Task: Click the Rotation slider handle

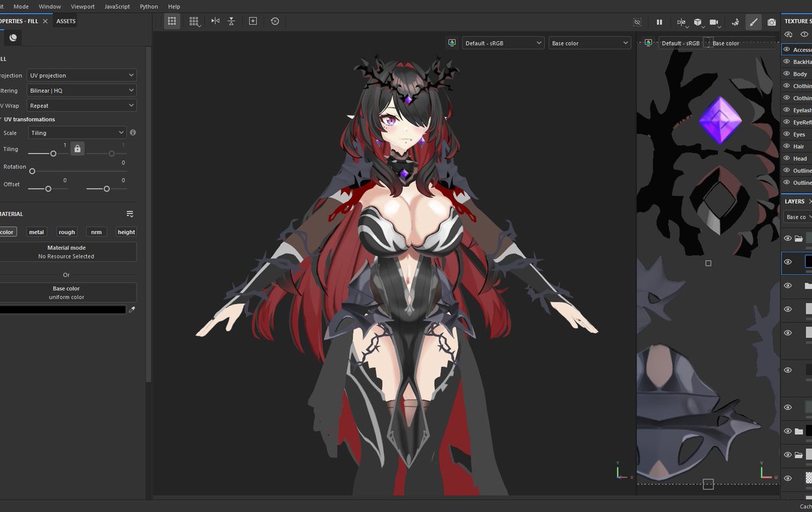Action: click(x=32, y=171)
